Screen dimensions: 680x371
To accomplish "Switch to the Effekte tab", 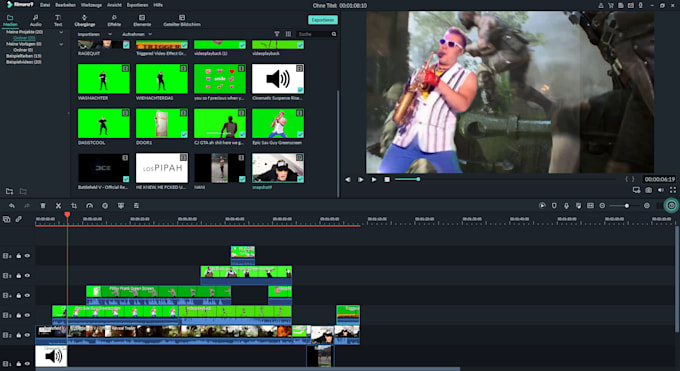I will tap(114, 20).
